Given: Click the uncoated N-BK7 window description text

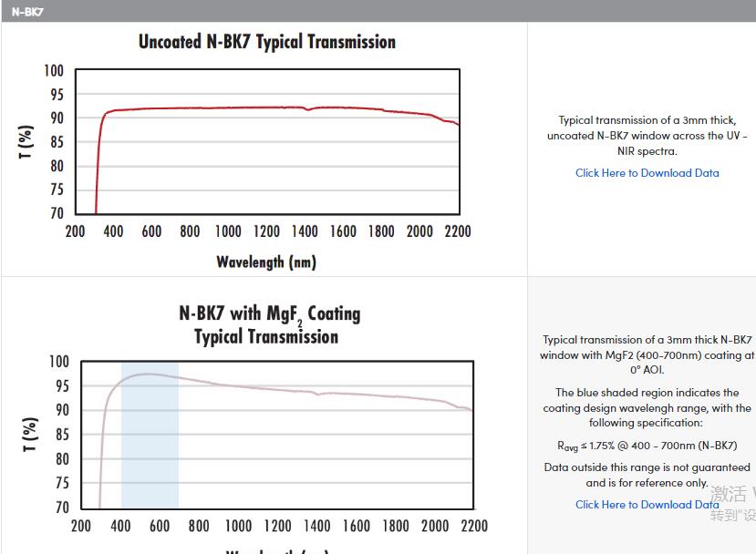Looking at the screenshot, I should tap(647, 136).
